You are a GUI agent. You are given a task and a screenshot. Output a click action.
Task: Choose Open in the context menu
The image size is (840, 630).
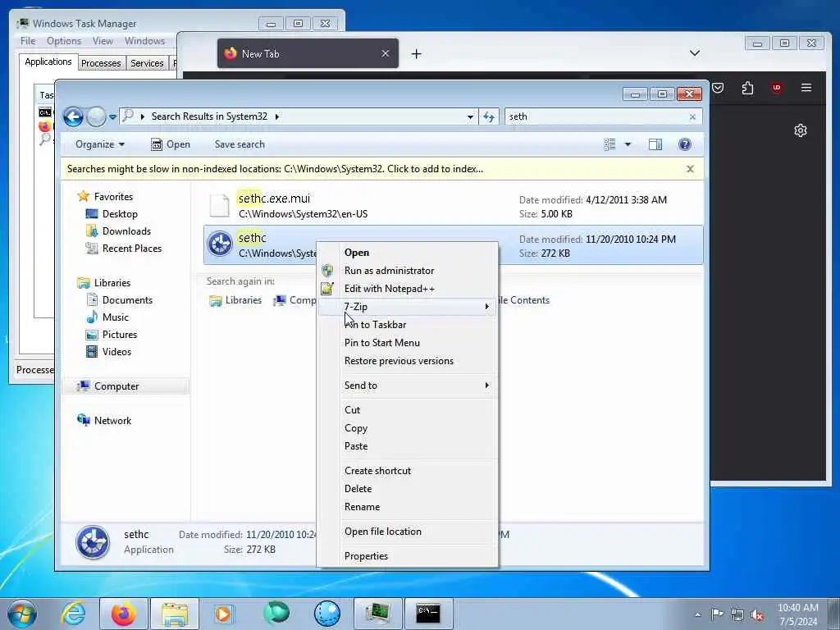[x=408, y=253]
